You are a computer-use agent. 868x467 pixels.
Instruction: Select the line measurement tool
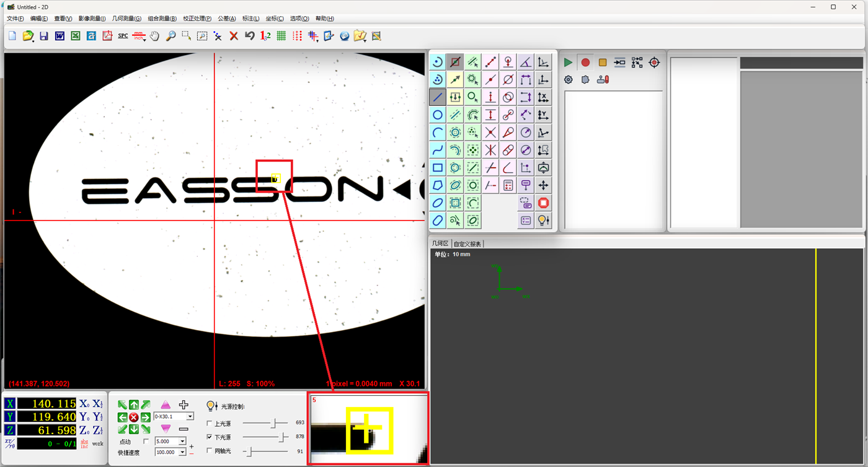click(438, 97)
